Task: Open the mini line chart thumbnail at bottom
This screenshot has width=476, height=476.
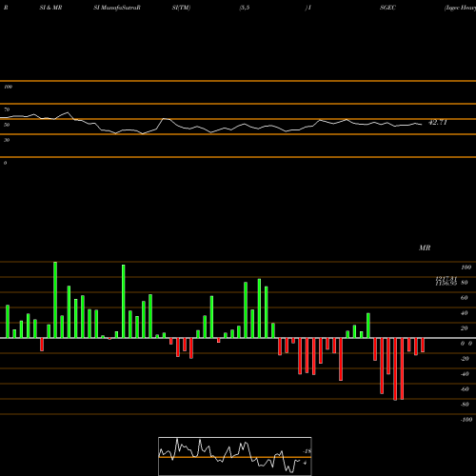Action: [x=235, y=456]
